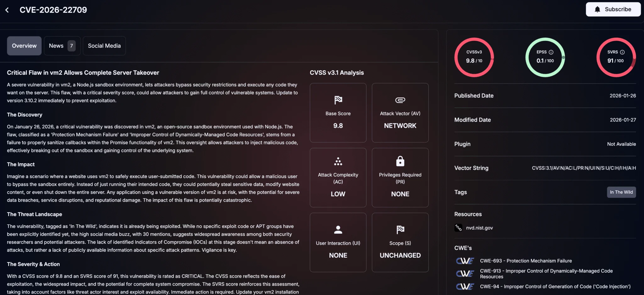This screenshot has width=644, height=295.
Task: Click the CVSS vector string value
Action: (x=584, y=168)
